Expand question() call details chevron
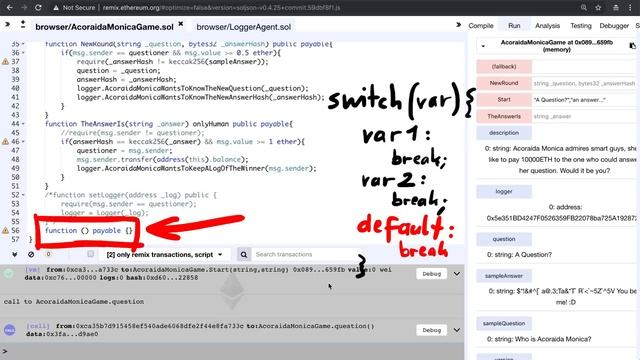640x360 pixels. pos(457,330)
